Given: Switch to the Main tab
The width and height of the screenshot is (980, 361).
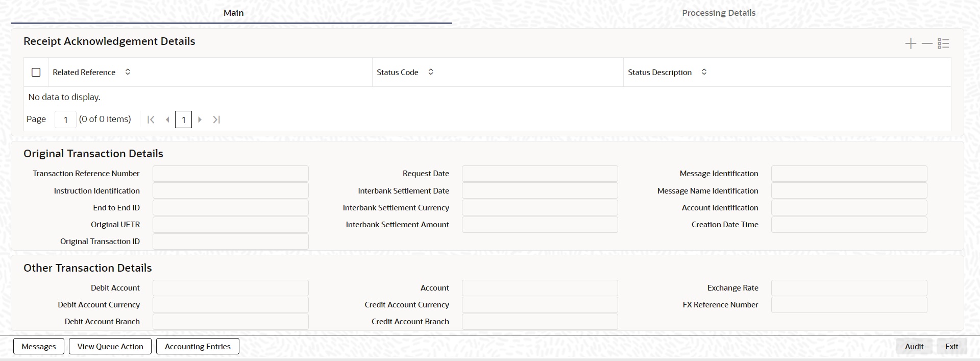Looking at the screenshot, I should click(x=233, y=13).
